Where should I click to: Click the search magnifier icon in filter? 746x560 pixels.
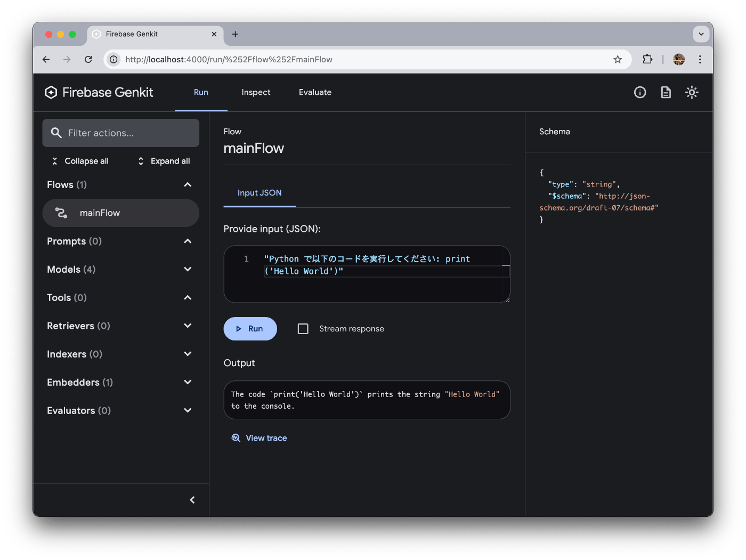click(x=56, y=133)
